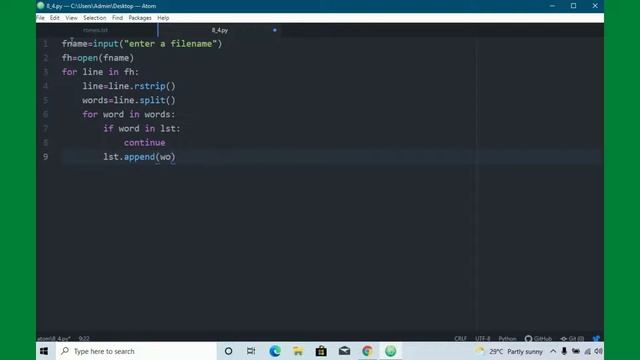
Task: Open the network tray icon
Action: pyautogui.click(x=588, y=351)
